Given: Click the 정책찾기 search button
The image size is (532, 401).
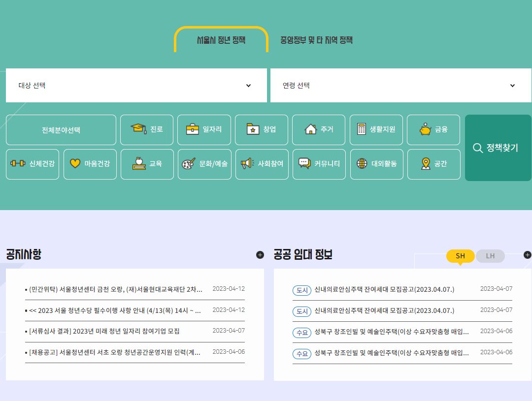Looking at the screenshot, I should click(498, 148).
